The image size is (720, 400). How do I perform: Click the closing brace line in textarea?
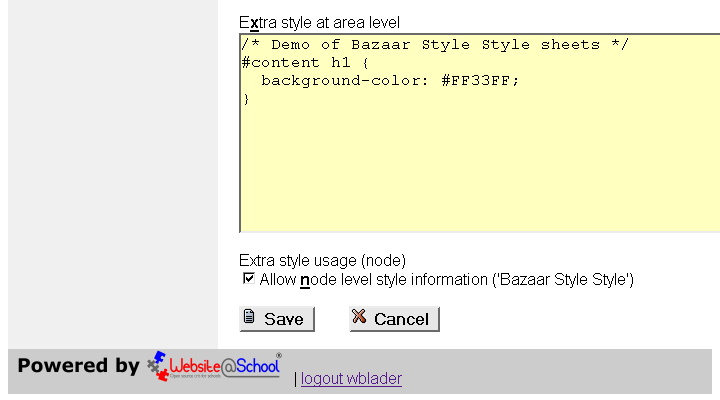point(246,99)
